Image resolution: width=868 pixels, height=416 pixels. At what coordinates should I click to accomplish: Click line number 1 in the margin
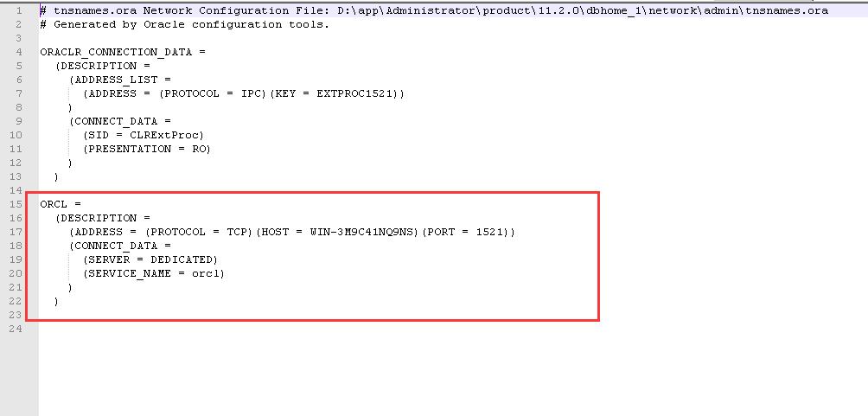[x=19, y=10]
